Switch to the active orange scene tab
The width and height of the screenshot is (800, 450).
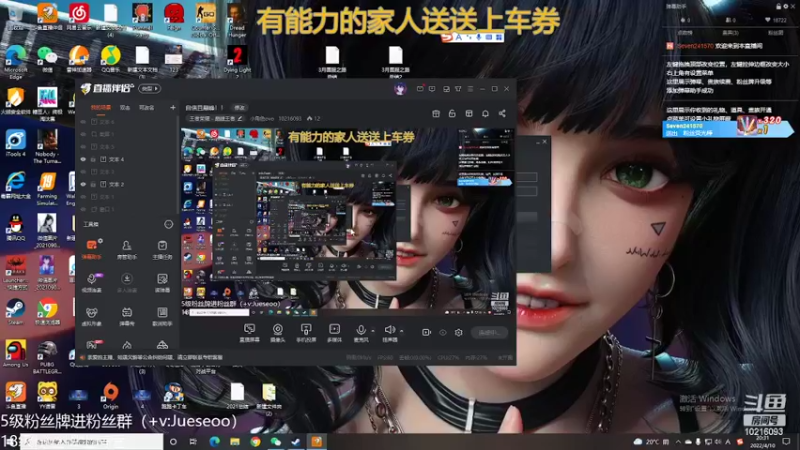pyautogui.click(x=101, y=108)
